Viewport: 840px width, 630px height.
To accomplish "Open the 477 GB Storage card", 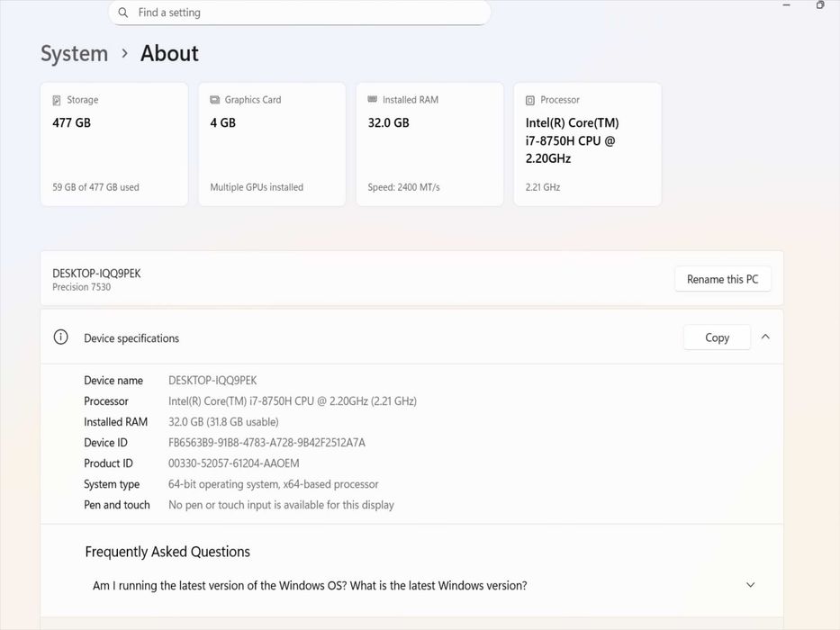I will click(114, 144).
